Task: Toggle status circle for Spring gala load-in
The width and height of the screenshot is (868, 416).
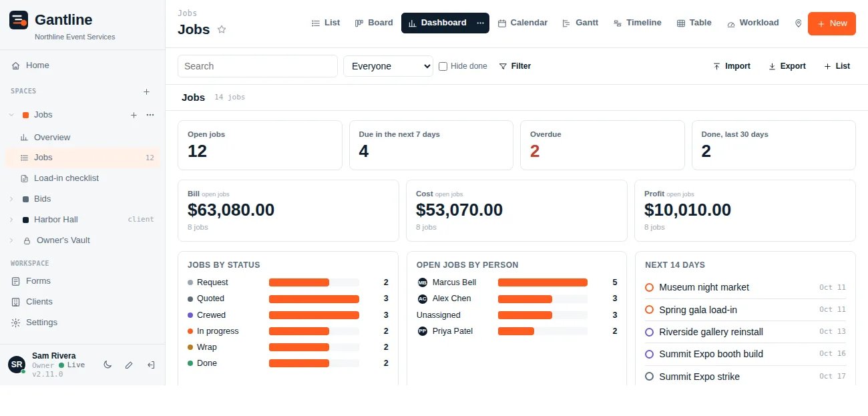Action: coord(649,310)
